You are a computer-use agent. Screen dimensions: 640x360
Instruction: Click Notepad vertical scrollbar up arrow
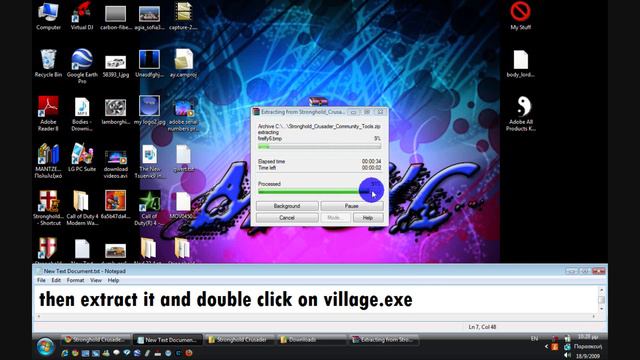(601, 290)
